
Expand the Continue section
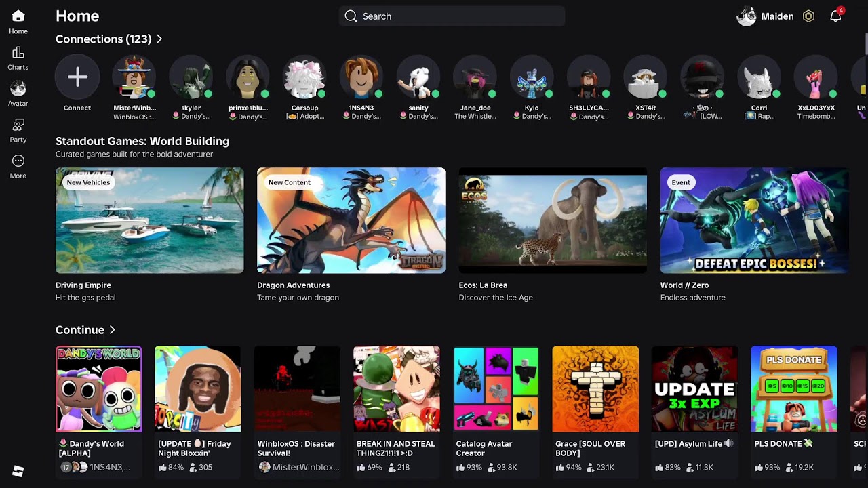85,330
